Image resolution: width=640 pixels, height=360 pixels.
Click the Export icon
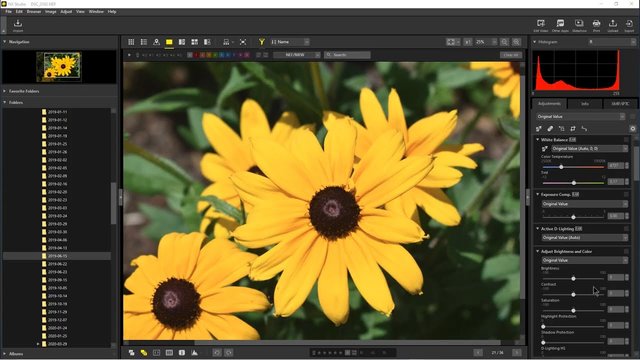pyautogui.click(x=629, y=25)
